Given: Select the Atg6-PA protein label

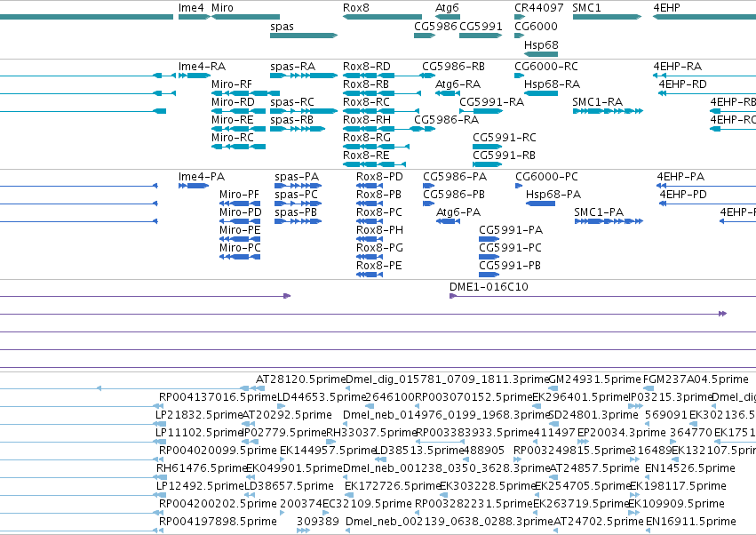Looking at the screenshot, I should click(x=458, y=212).
